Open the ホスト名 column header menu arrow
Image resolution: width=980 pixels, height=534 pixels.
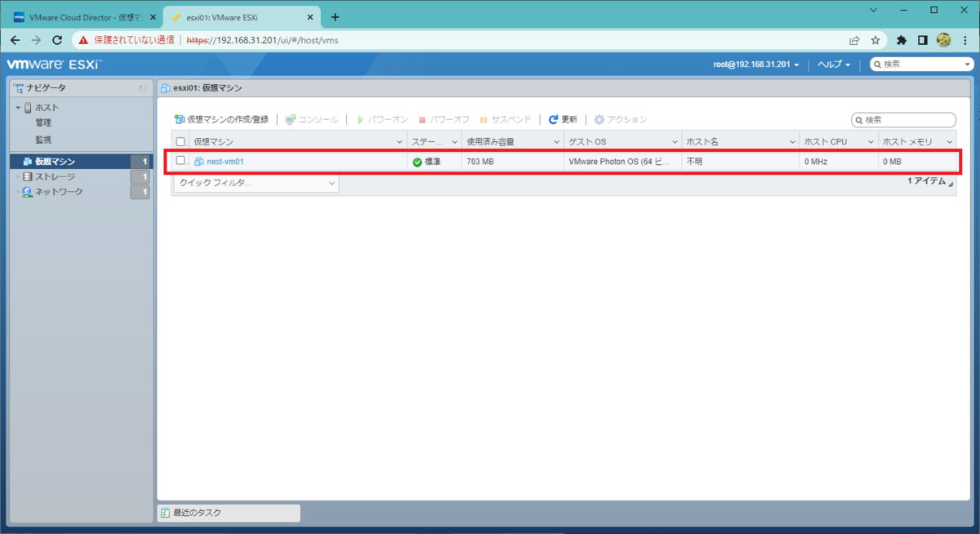(x=792, y=142)
